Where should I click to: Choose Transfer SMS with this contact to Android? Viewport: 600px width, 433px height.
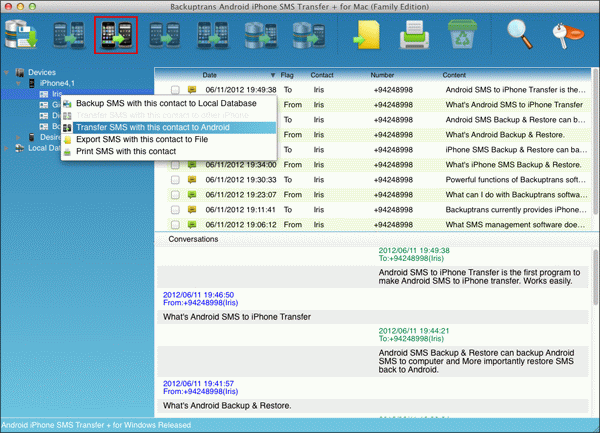coord(169,127)
